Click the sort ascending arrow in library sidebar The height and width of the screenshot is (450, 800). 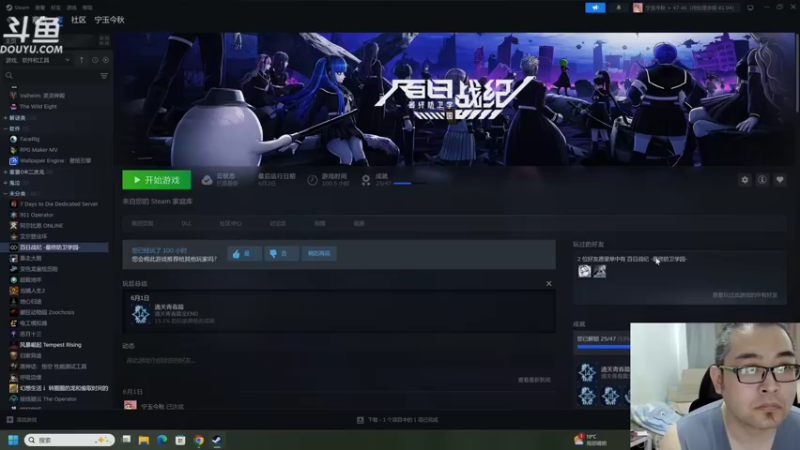(x=82, y=60)
